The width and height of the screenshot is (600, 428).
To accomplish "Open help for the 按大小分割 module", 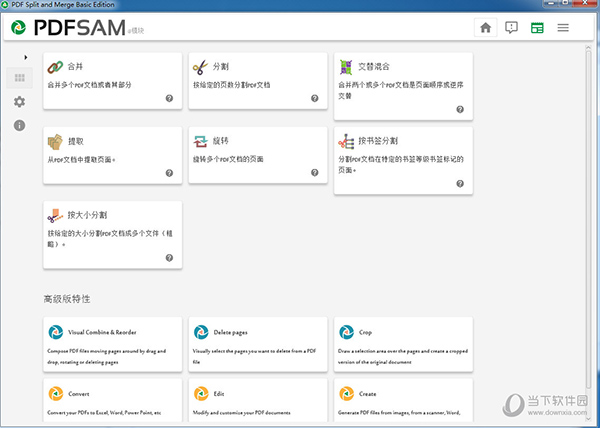I will pos(169,258).
